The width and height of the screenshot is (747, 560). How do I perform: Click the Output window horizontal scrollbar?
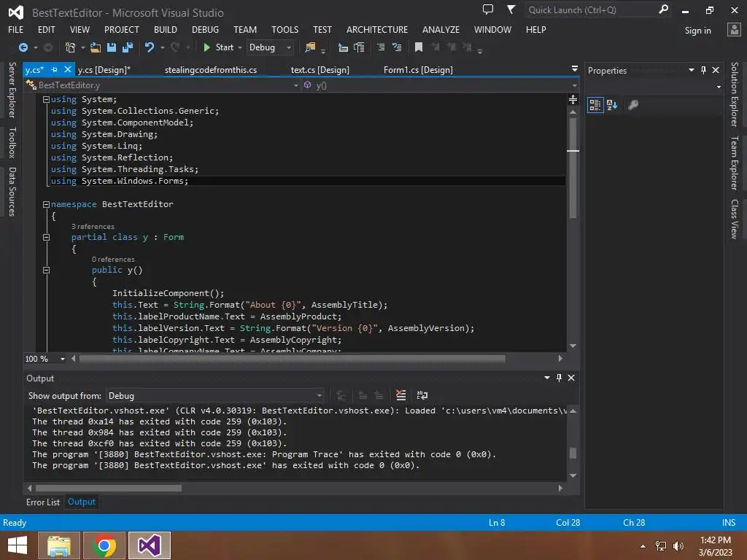click(109, 488)
